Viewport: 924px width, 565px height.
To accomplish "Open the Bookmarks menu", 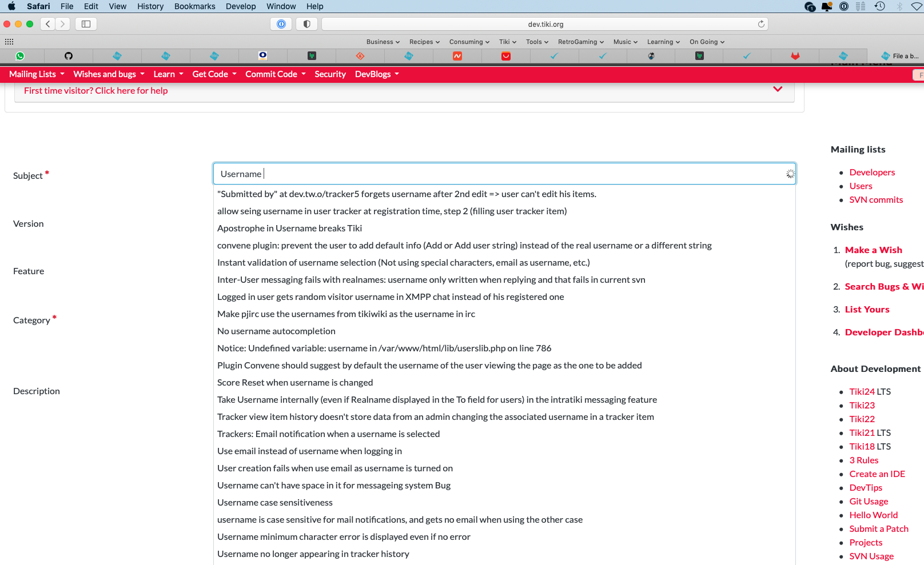I will click(x=195, y=6).
